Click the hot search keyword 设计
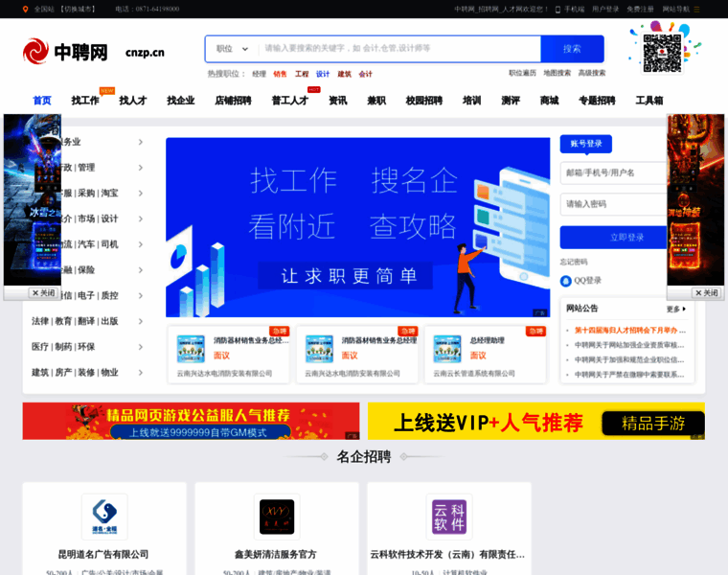The width and height of the screenshot is (728, 575). [323, 74]
